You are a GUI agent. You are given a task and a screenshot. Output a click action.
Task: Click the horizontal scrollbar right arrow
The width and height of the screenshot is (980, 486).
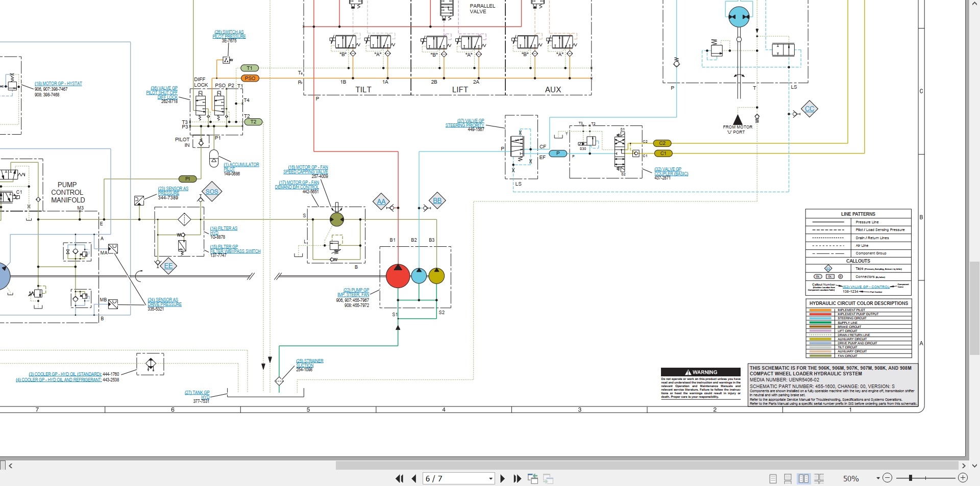click(964, 465)
